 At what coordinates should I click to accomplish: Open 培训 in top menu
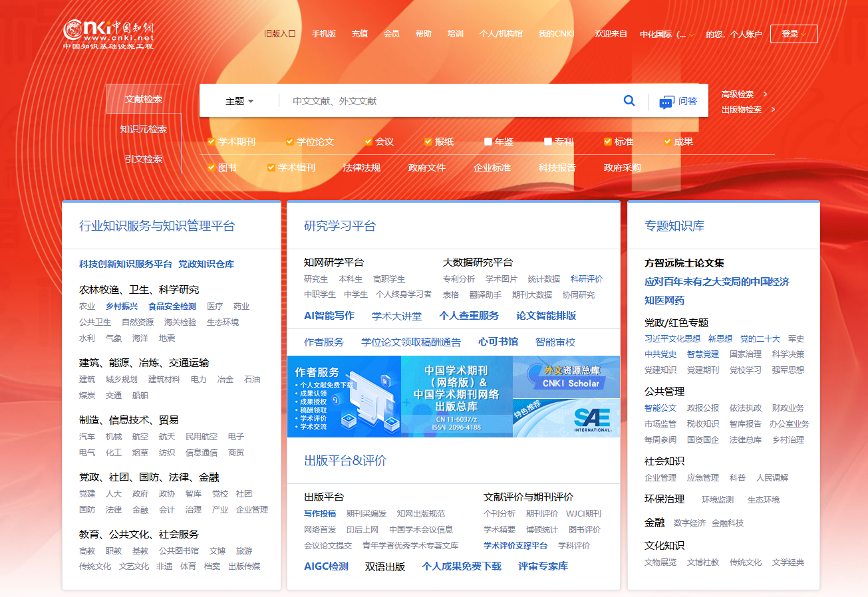coord(456,34)
